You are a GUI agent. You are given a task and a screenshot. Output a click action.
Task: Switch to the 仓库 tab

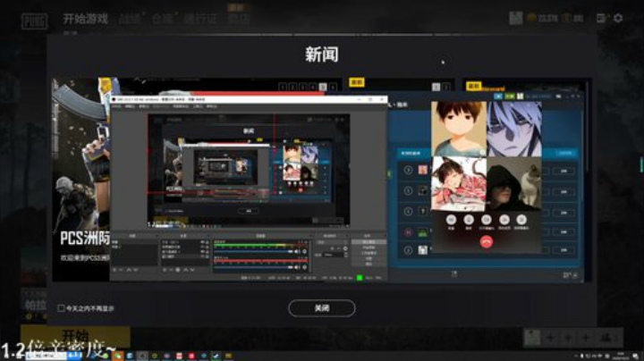pyautogui.click(x=163, y=19)
